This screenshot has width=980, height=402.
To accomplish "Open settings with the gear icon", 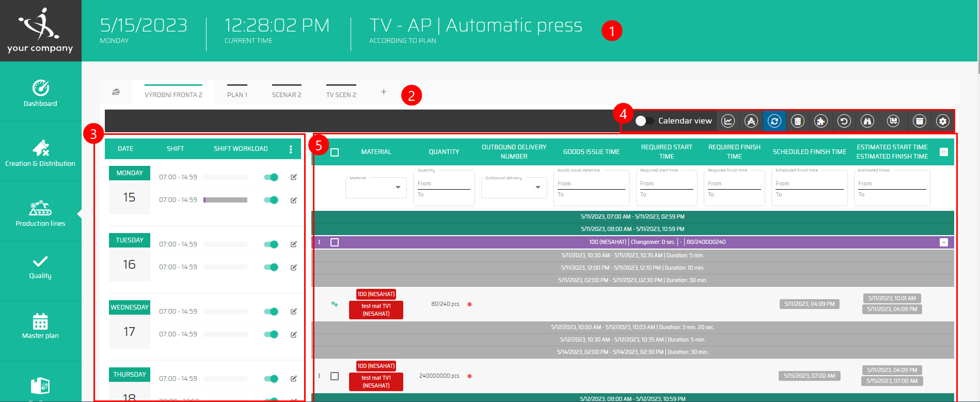I will (x=943, y=121).
